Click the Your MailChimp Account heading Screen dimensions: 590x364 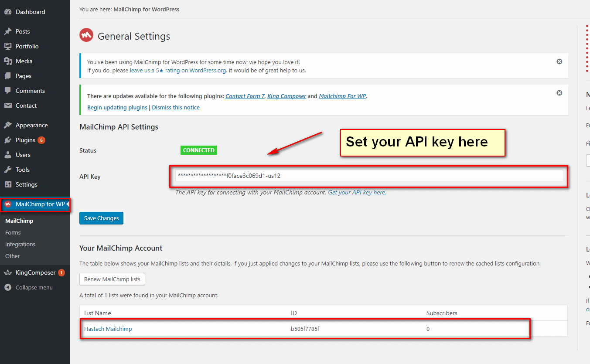pos(121,248)
